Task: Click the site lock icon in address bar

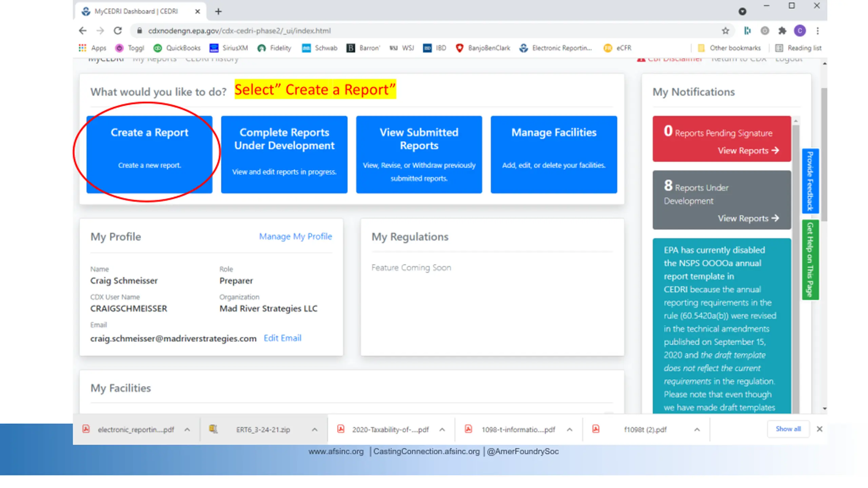Action: [139, 31]
